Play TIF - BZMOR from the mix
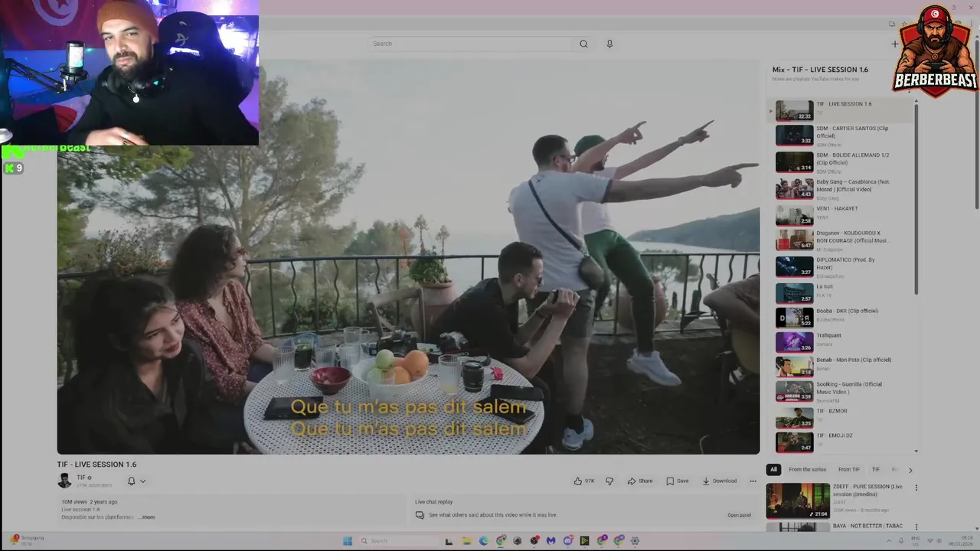Screen dimensions: 980x551 click(841, 418)
